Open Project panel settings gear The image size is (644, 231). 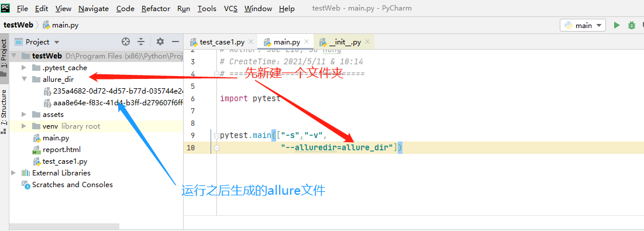[x=160, y=42]
